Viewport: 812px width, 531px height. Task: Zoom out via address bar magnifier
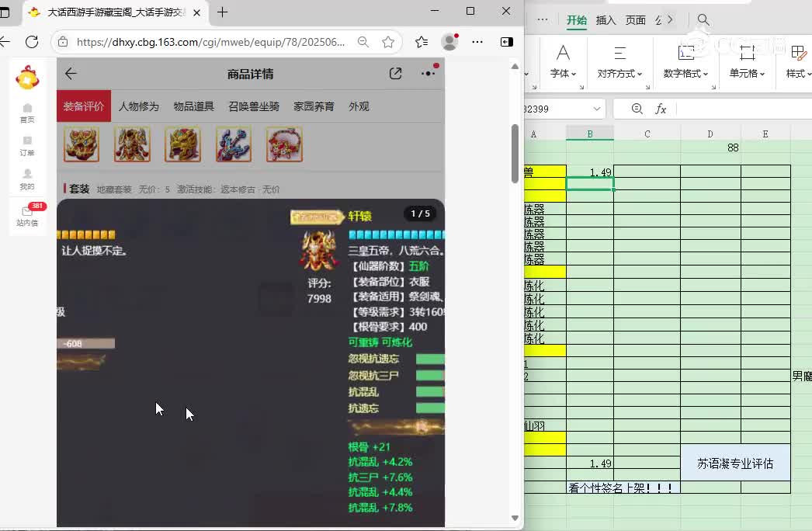363,42
